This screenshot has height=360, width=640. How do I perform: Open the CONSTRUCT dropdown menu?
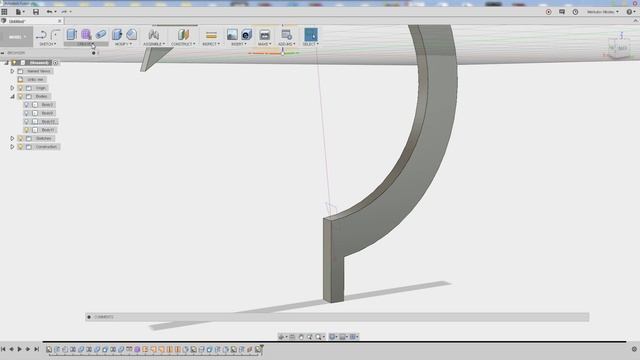183,44
